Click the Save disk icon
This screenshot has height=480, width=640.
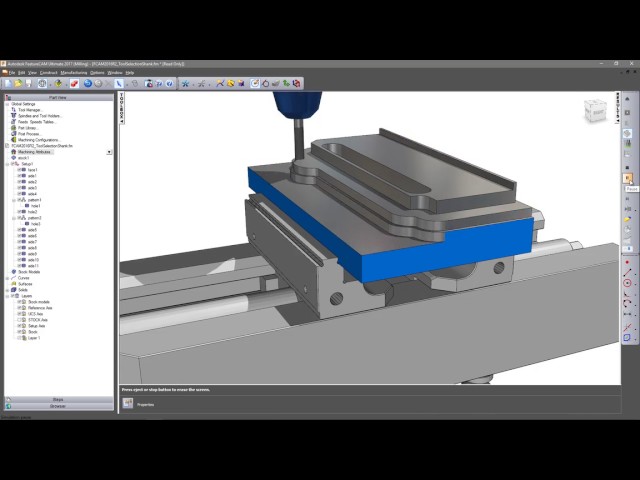click(x=28, y=83)
